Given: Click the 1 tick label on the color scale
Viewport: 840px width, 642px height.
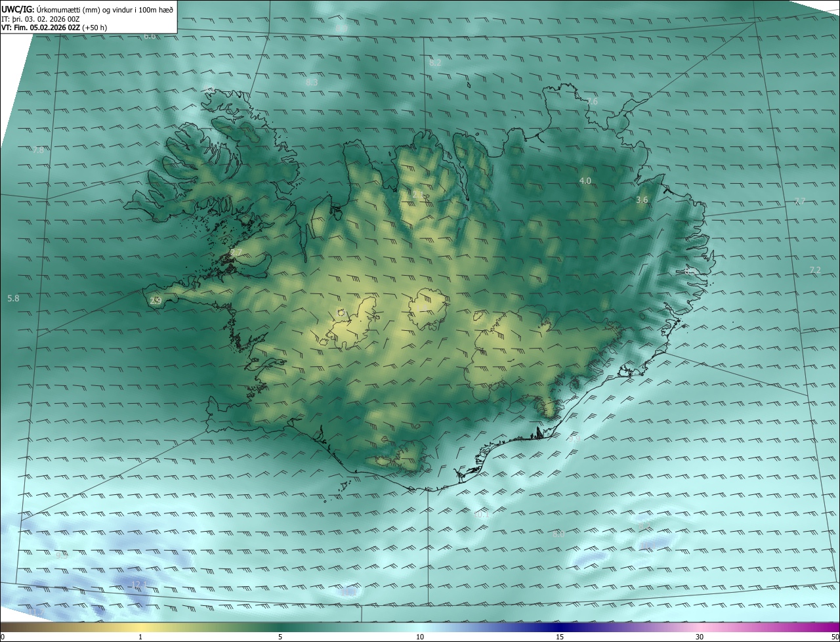Looking at the screenshot, I should click(x=141, y=637).
